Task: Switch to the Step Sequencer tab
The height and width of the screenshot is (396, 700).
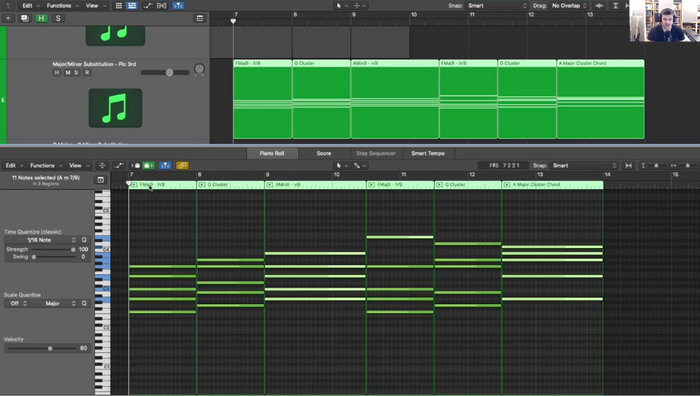Action: point(376,153)
